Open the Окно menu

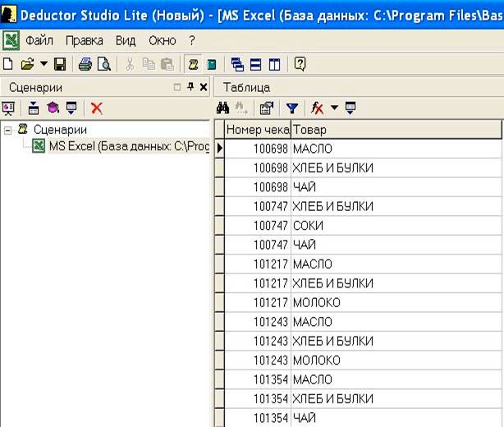(x=162, y=41)
